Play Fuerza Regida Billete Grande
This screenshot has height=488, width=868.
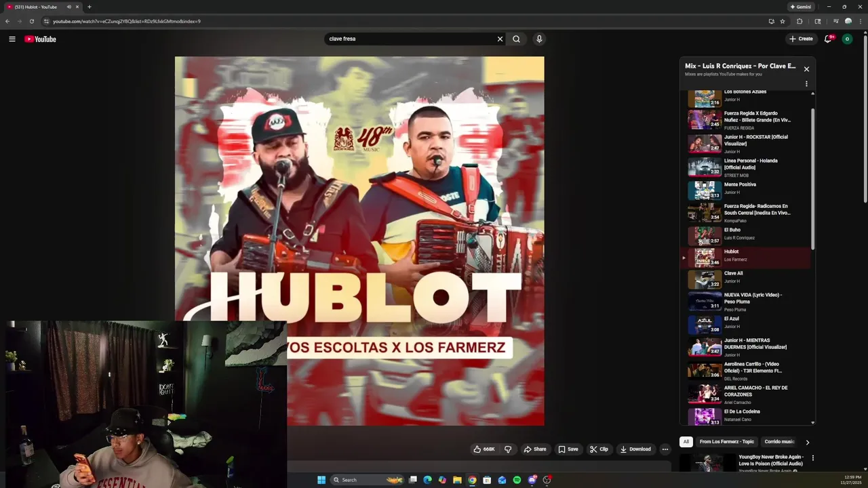[746, 120]
